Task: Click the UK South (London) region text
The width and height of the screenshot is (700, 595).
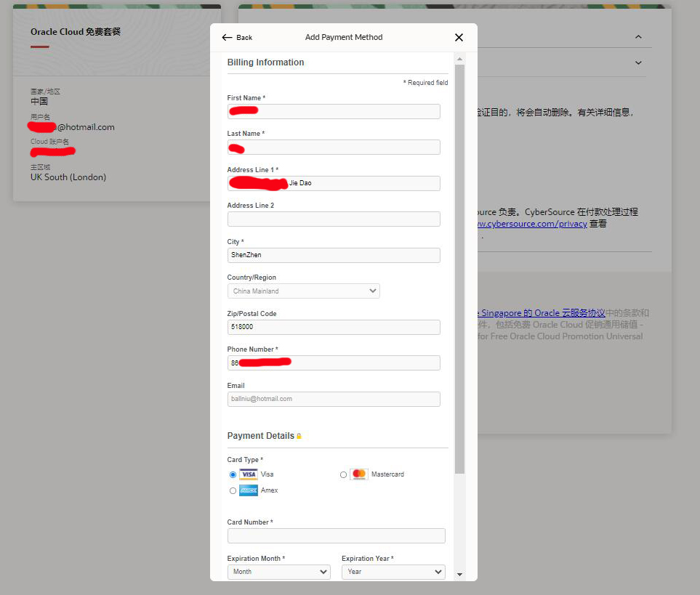Action: click(x=68, y=177)
